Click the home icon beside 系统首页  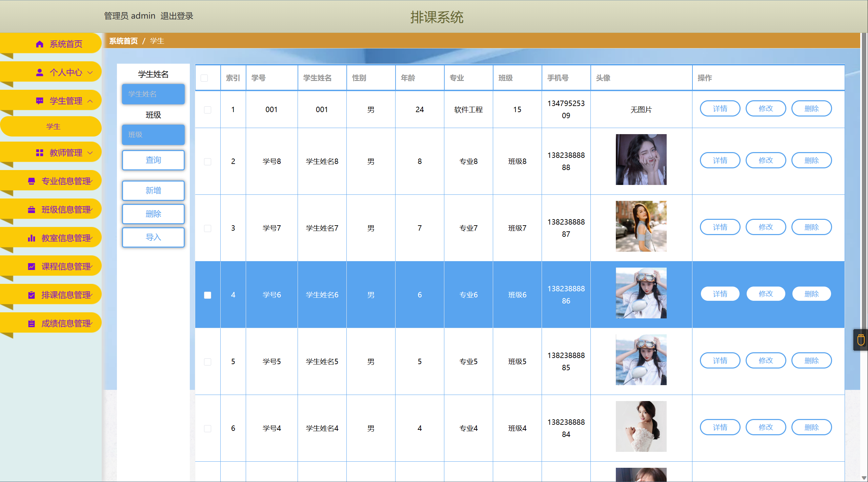40,44
